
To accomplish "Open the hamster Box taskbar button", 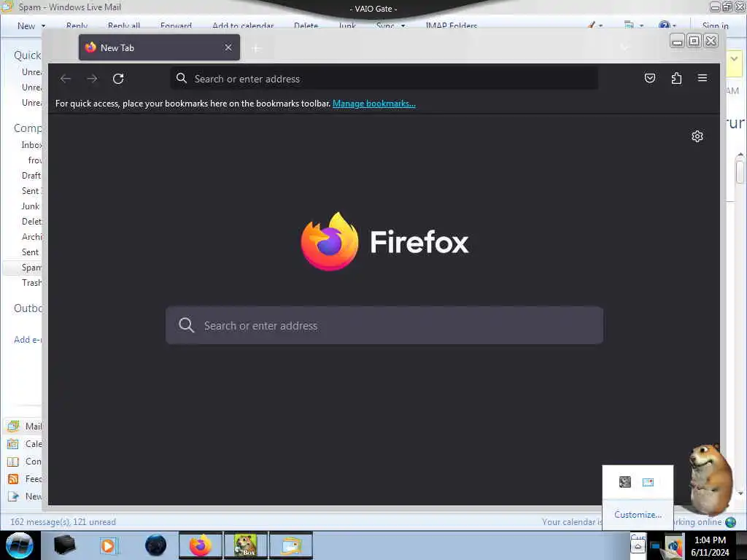I will click(x=246, y=545).
